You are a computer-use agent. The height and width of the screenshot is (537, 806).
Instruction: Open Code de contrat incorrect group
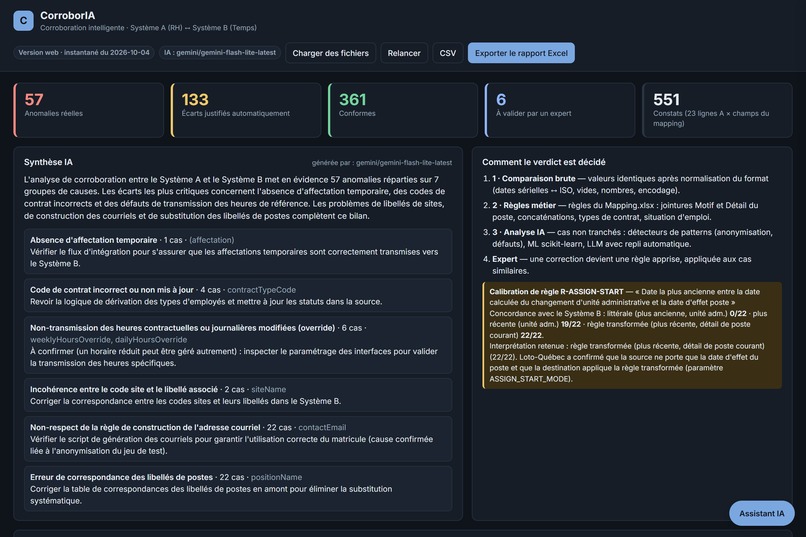(238, 295)
